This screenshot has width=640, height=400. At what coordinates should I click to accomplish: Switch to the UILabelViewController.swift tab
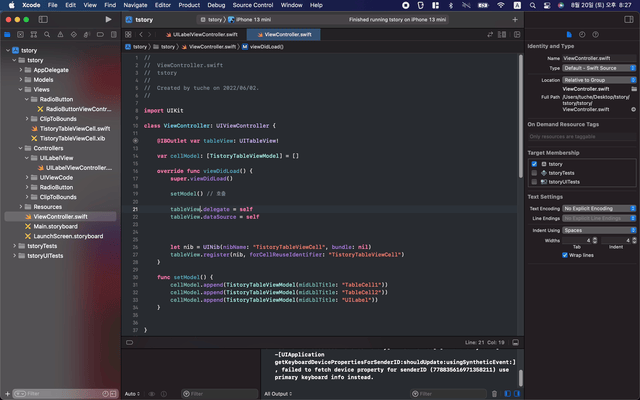(201, 35)
